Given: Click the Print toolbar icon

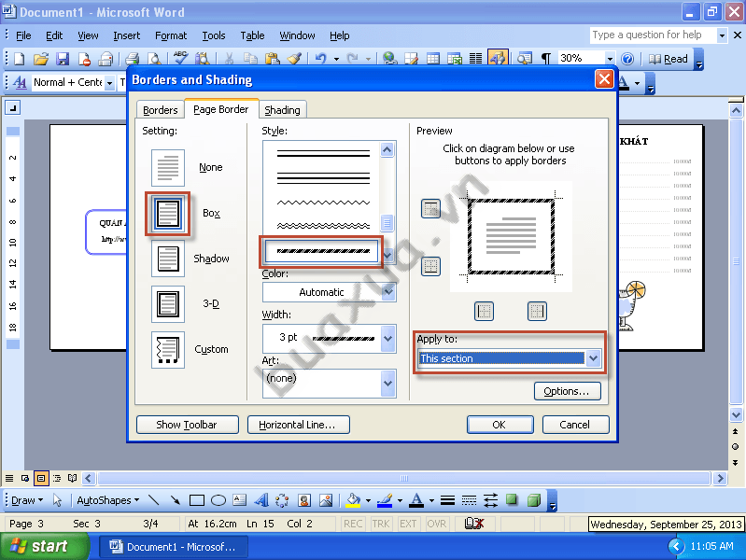Looking at the screenshot, I should point(132,59).
